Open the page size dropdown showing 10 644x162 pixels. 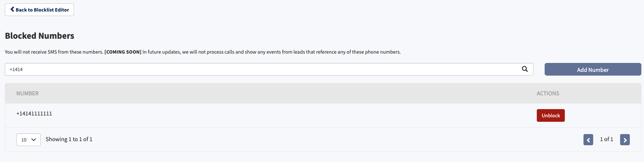tap(28, 140)
